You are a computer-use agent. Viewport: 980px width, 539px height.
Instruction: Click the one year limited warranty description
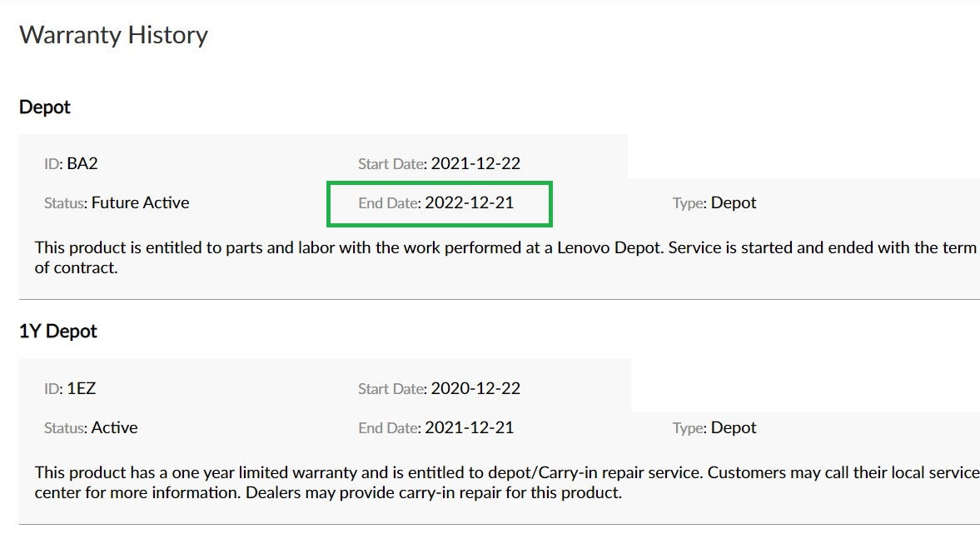tap(507, 482)
